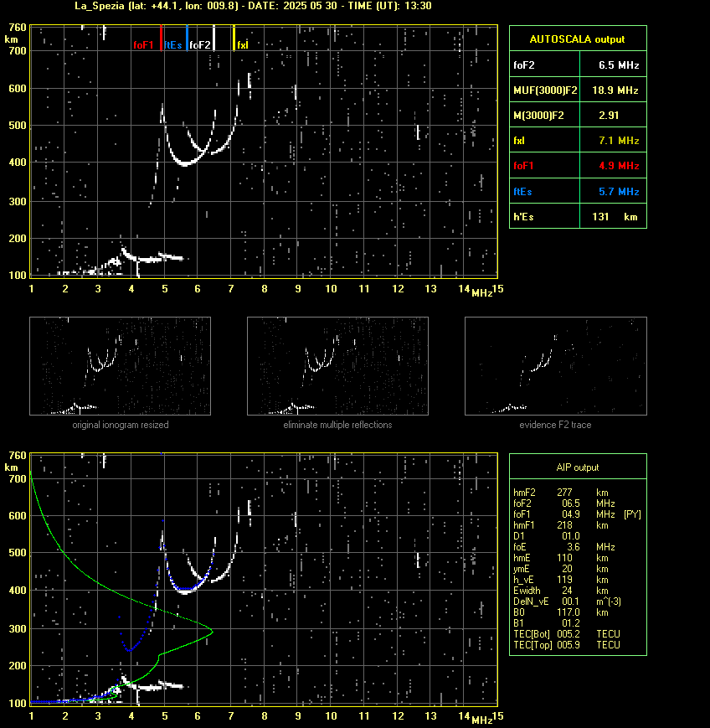Select the AIP foF2 06.5 MHz row
710x728 pixels.
(564, 503)
